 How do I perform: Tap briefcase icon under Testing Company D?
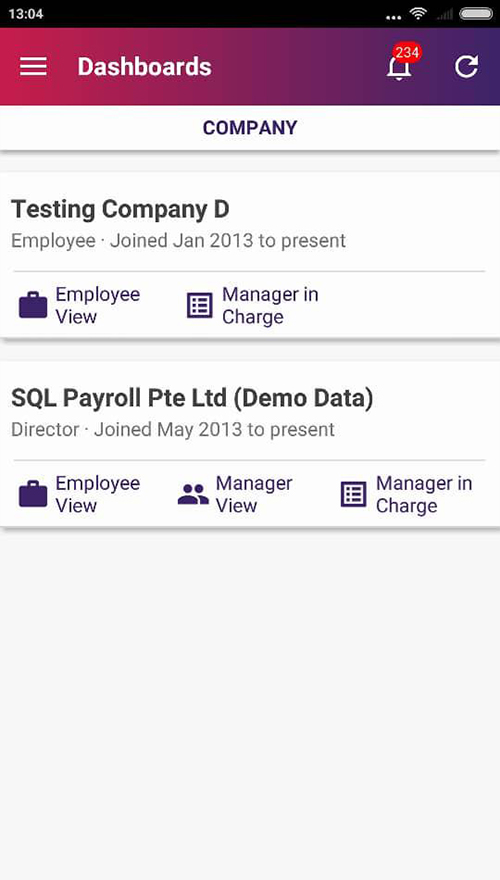(x=33, y=305)
